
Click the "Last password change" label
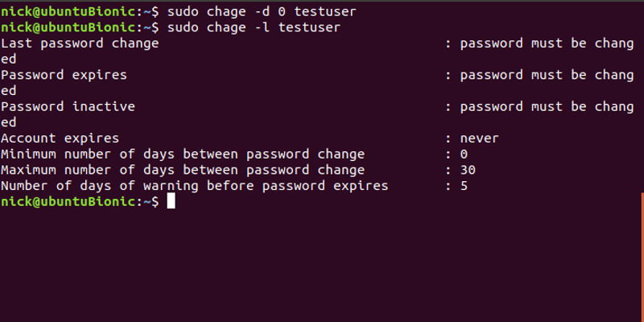[x=80, y=43]
